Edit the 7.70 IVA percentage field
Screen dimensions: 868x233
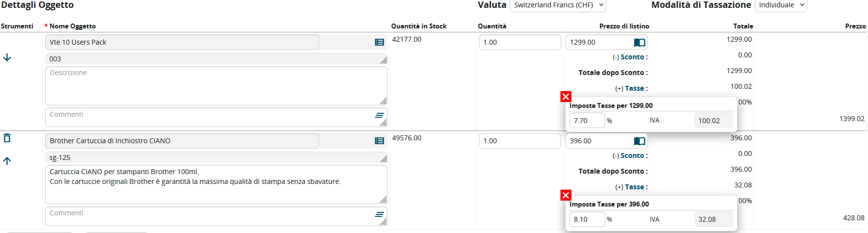point(587,121)
